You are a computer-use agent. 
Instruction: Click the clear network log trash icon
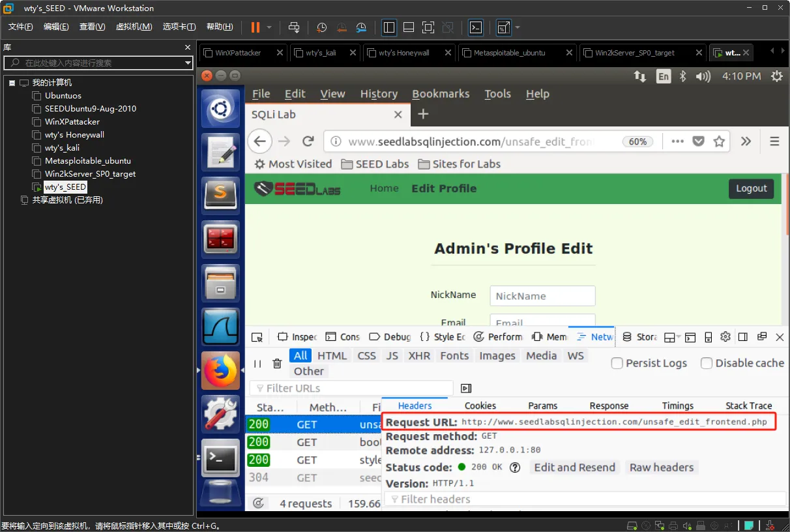click(x=277, y=364)
